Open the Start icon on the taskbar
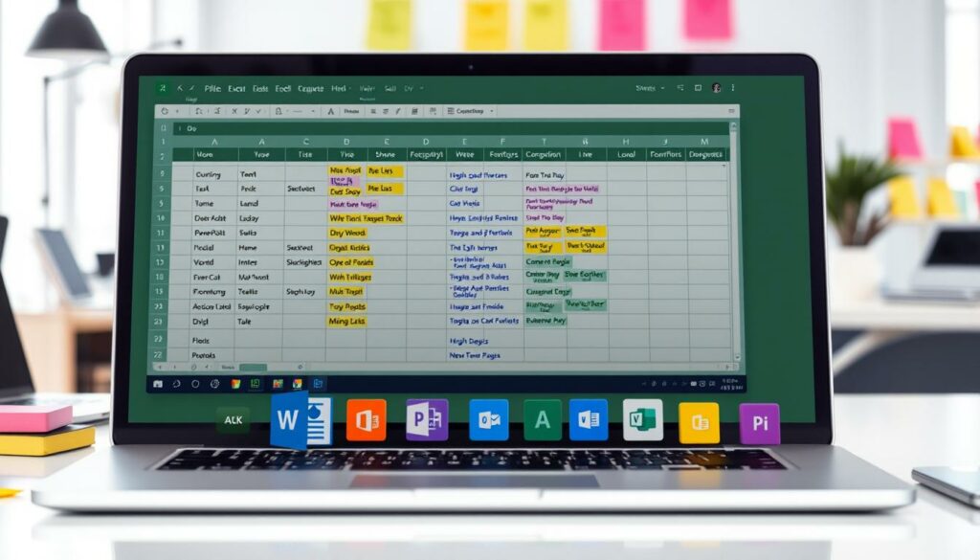The height and width of the screenshot is (560, 980). tap(158, 384)
